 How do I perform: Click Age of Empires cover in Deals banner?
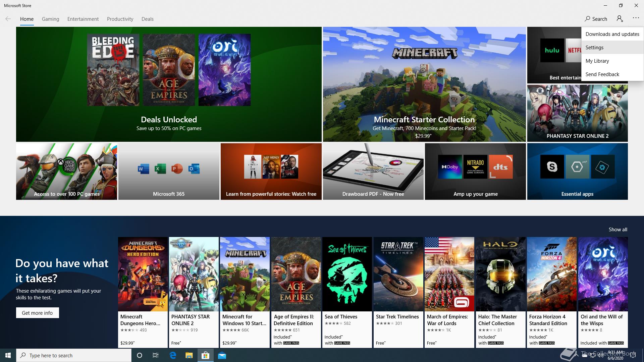pos(169,70)
